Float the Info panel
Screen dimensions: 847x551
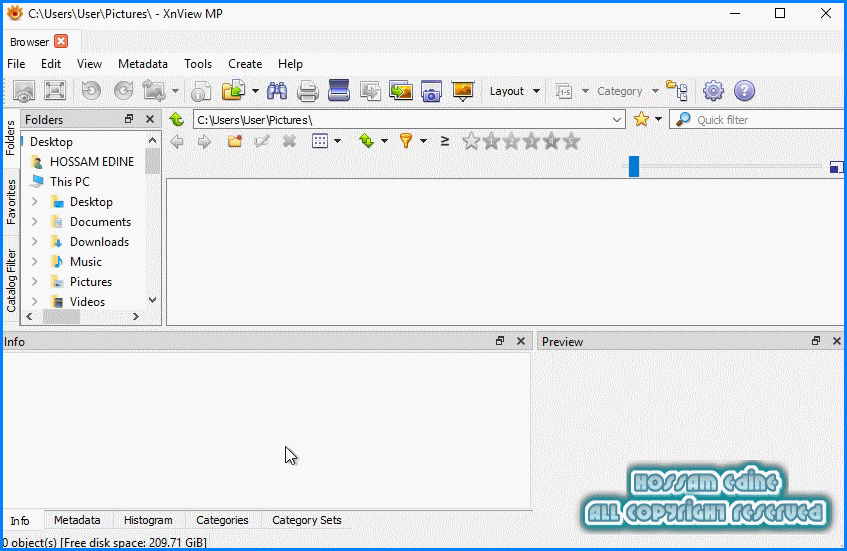point(500,341)
